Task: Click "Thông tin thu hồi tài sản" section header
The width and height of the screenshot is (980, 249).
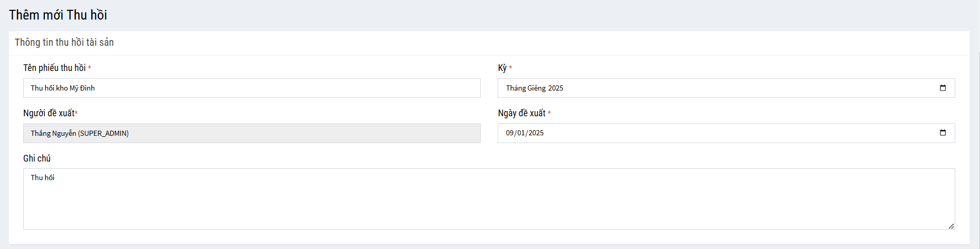Action: pos(64,42)
